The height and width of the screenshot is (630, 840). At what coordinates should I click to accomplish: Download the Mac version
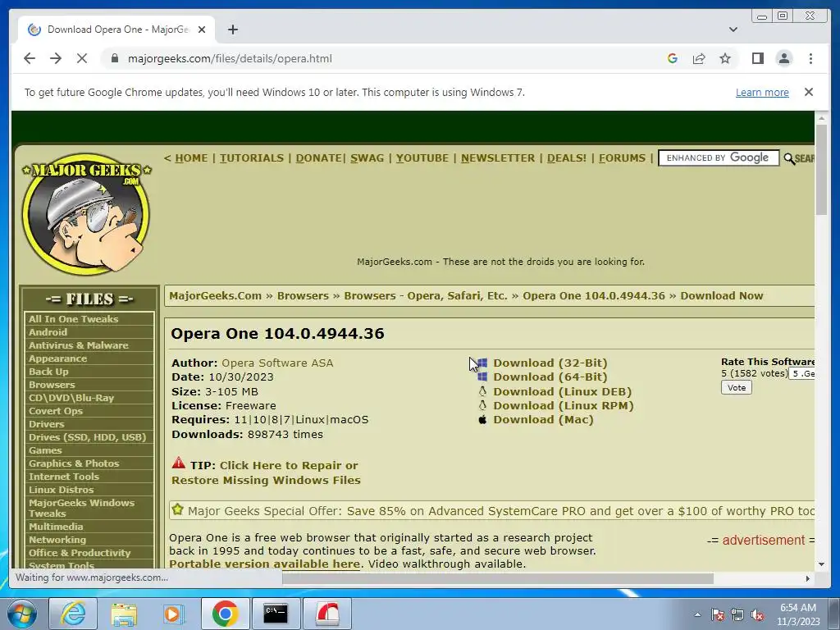[543, 419]
